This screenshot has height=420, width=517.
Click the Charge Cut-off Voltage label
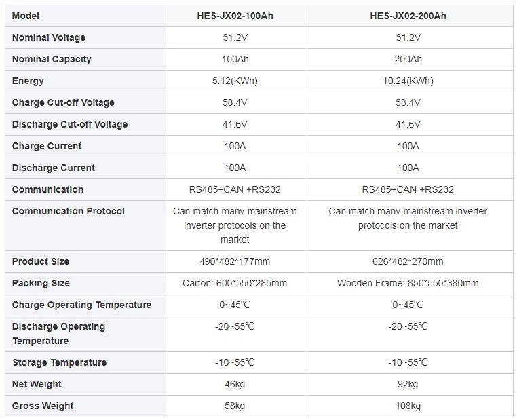point(63,102)
